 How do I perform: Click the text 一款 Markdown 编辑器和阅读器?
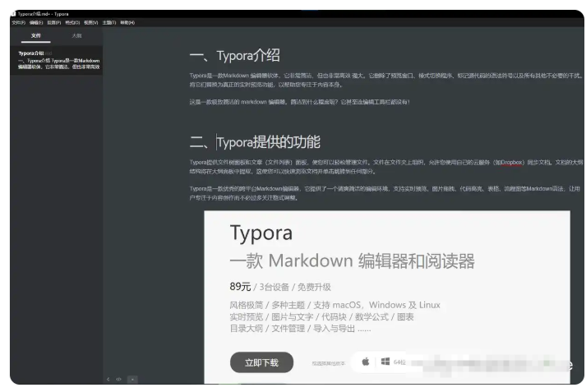click(352, 261)
